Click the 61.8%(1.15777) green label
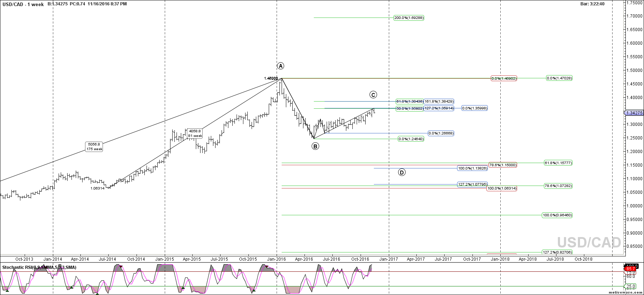 558,163
